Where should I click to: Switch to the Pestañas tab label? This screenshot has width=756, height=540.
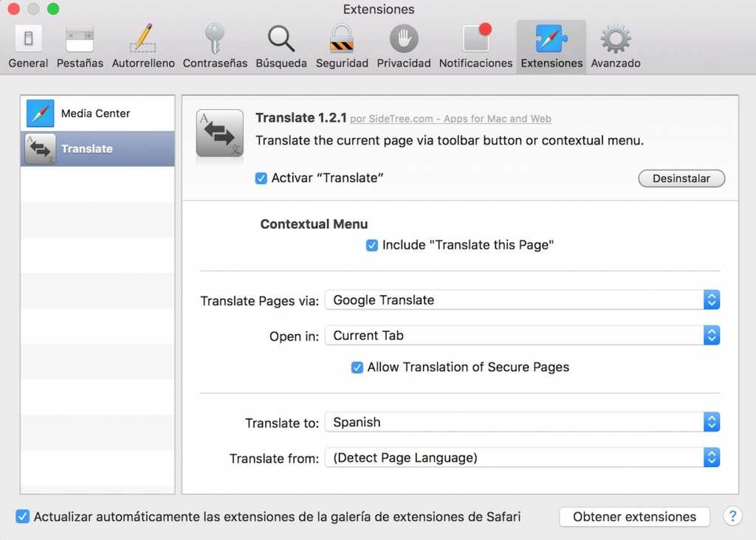(80, 63)
